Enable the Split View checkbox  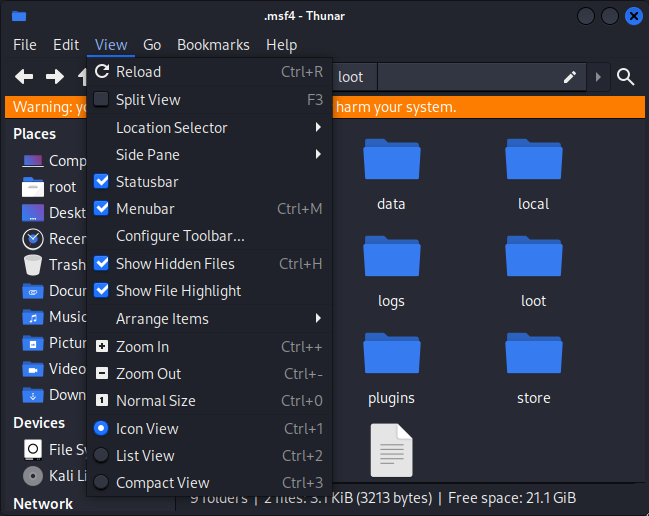click(101, 99)
